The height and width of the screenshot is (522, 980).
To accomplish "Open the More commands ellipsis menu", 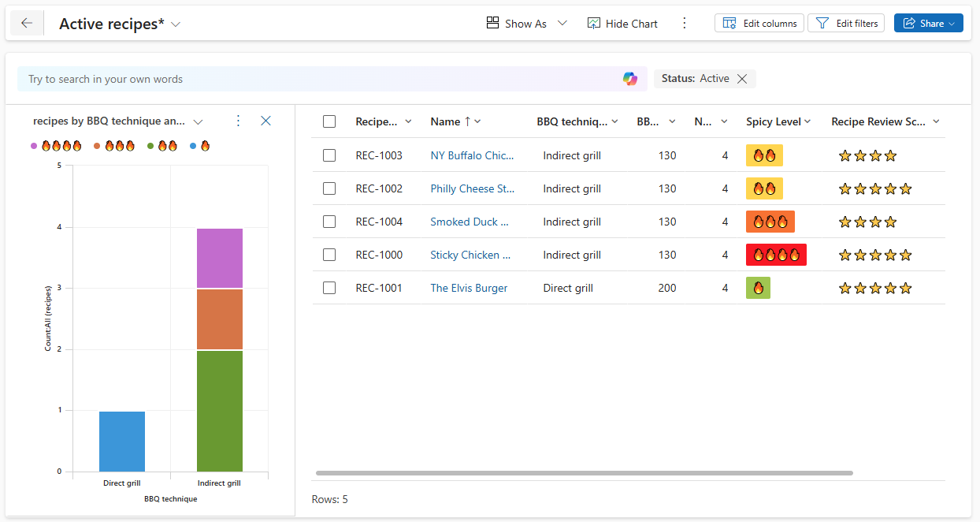I will pos(684,23).
